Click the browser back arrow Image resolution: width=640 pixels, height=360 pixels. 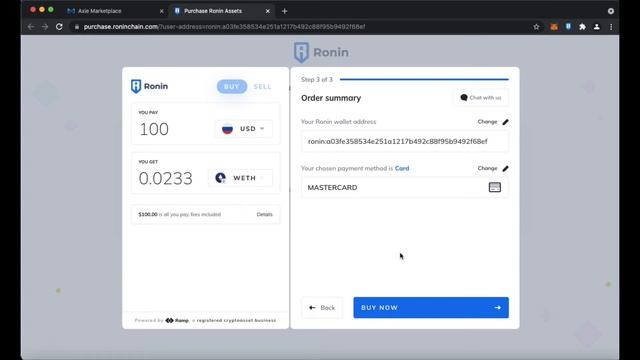tap(31, 27)
